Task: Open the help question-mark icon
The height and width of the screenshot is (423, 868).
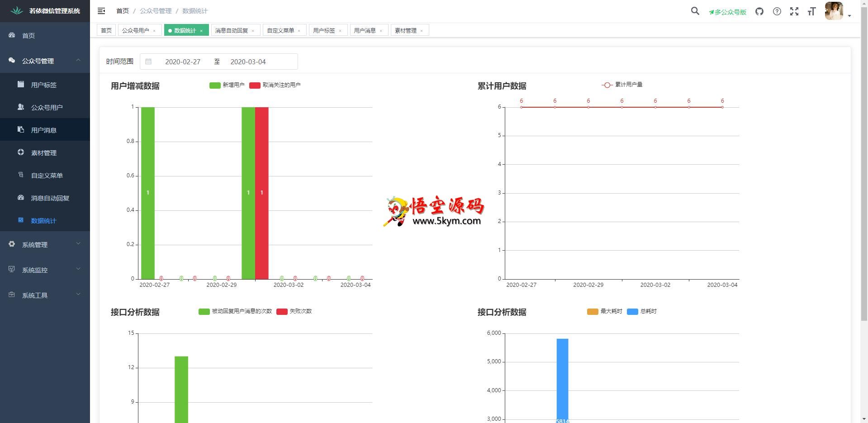Action: click(777, 11)
